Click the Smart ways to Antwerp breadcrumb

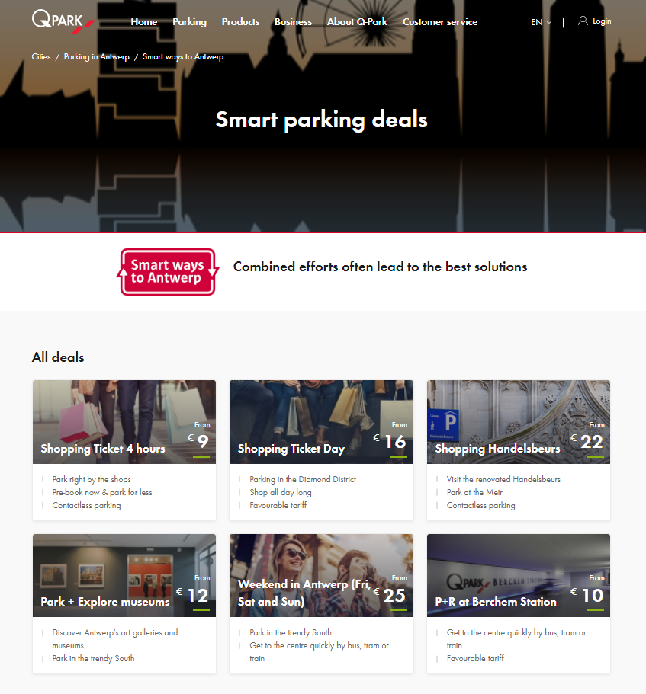[x=183, y=57]
